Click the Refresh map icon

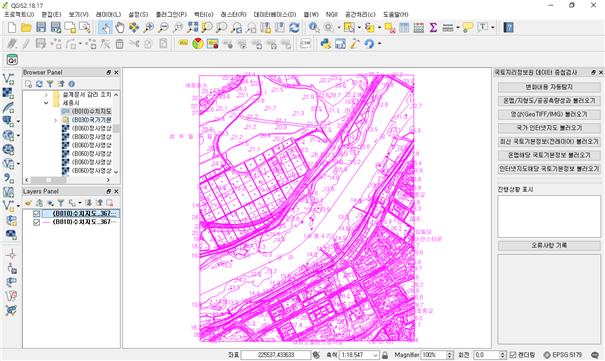click(294, 27)
